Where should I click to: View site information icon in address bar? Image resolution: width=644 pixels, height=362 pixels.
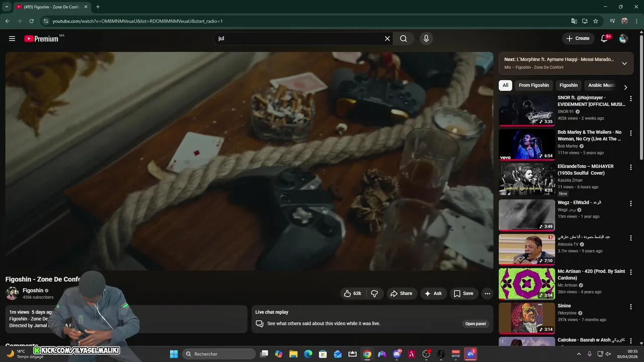(46, 21)
